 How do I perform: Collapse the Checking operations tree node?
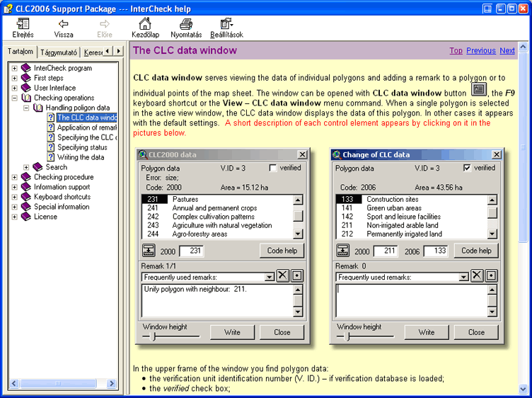14,98
